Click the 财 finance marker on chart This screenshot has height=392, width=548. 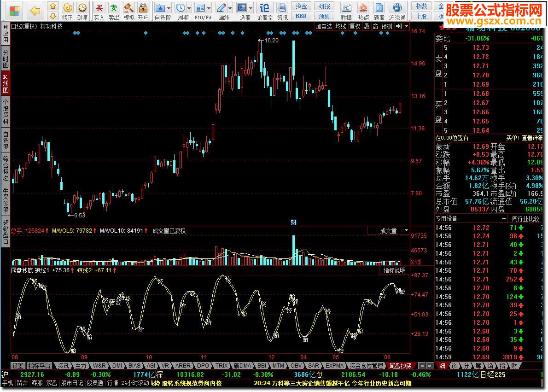[293, 222]
